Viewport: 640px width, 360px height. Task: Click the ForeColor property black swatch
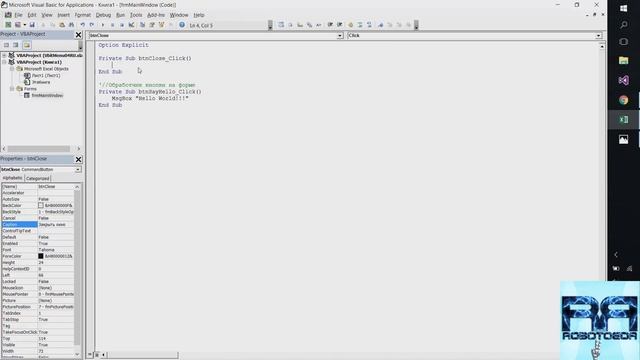coord(41,256)
